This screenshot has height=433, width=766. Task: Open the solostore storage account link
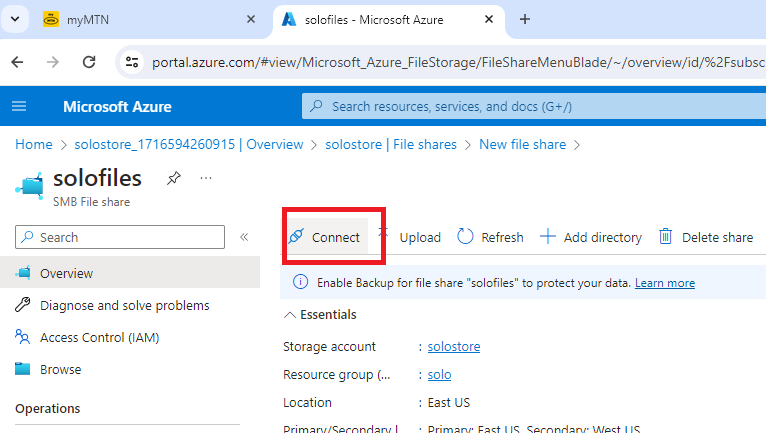pos(453,346)
